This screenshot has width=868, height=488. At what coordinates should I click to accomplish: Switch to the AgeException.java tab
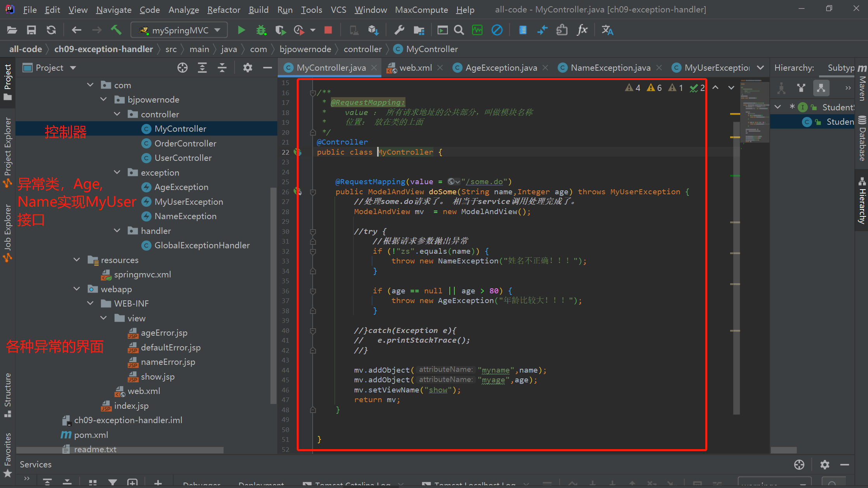(x=501, y=68)
